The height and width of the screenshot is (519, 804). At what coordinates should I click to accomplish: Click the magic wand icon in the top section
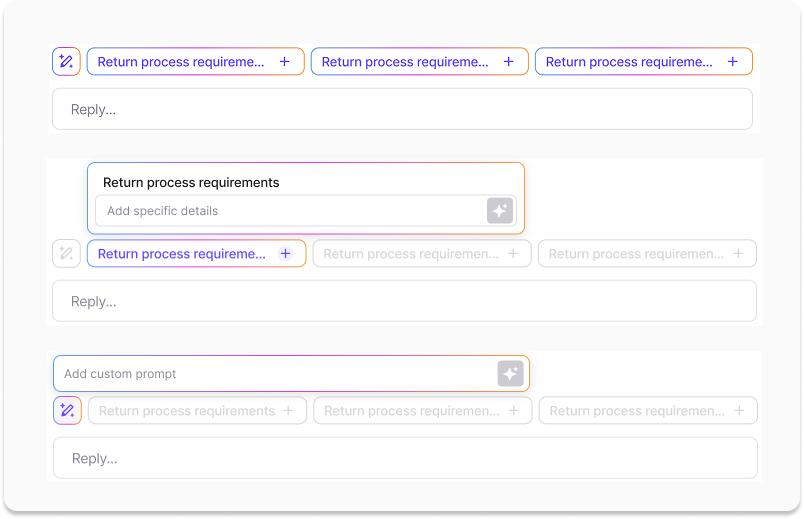pyautogui.click(x=66, y=62)
